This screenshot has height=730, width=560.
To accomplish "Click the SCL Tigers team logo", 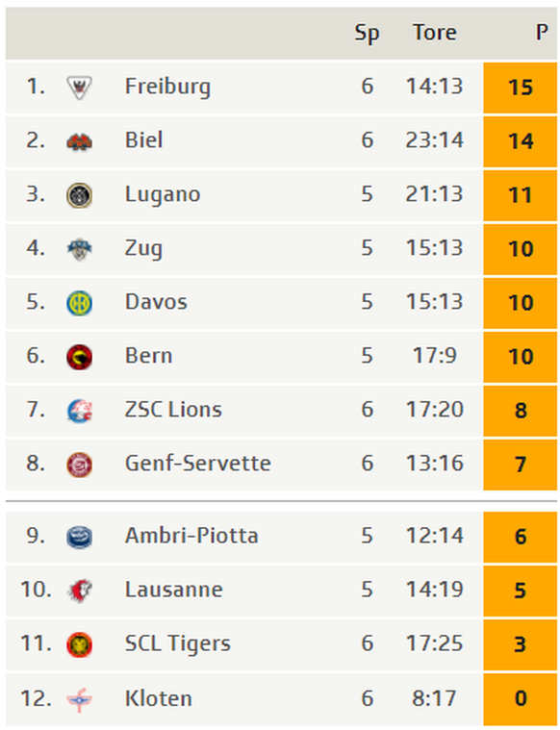I will (x=79, y=644).
